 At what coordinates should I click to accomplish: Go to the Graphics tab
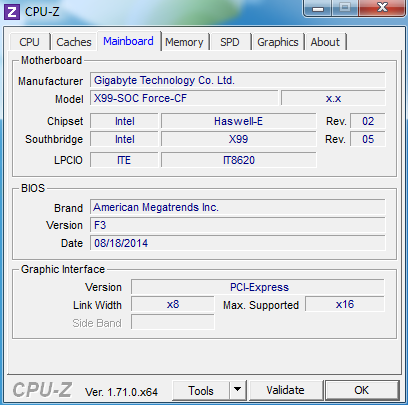pyautogui.click(x=278, y=42)
